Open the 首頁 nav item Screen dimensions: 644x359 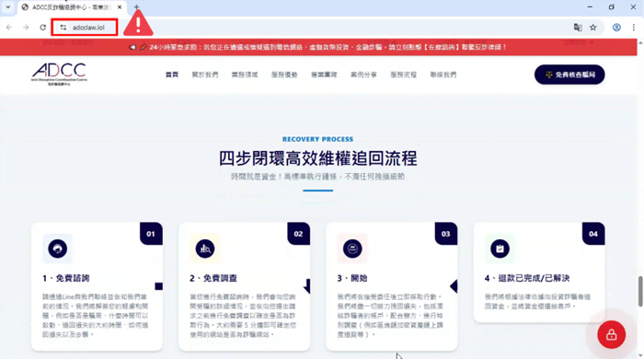[x=172, y=75]
